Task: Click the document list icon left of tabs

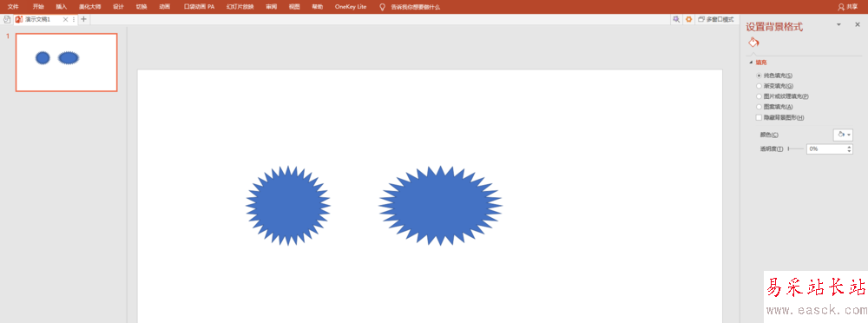Action: [x=7, y=19]
